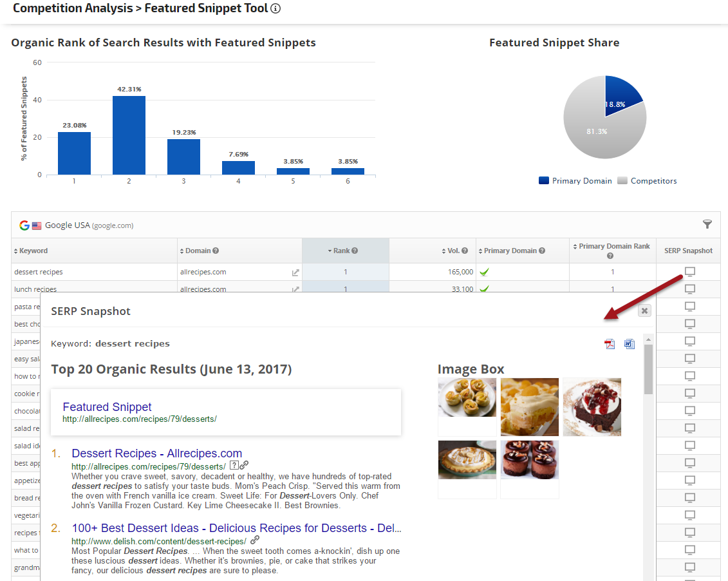Click the Domain column help icon
The height and width of the screenshot is (581, 728).
[x=216, y=251]
